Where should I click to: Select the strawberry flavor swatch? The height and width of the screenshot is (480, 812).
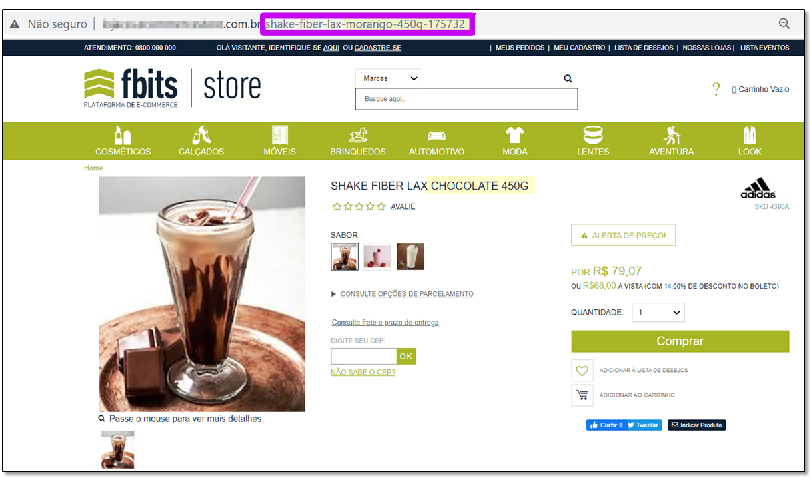[377, 257]
